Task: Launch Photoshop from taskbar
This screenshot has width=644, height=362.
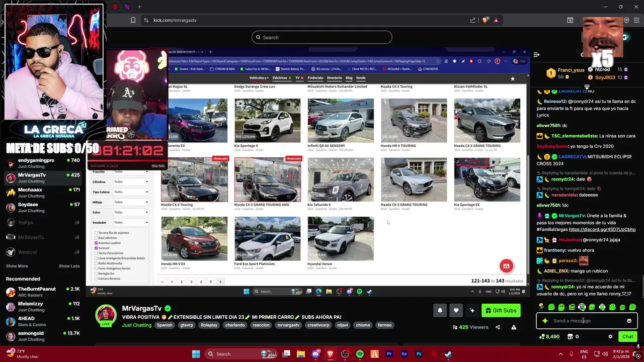Action: click(419, 354)
